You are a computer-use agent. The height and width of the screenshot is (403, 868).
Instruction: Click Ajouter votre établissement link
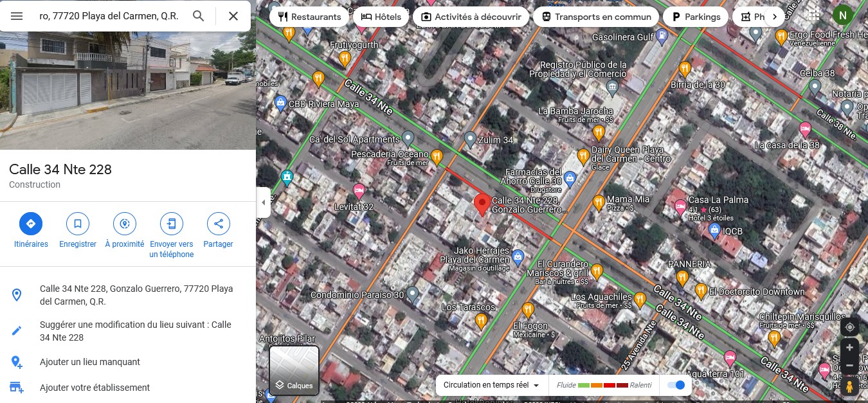click(95, 388)
